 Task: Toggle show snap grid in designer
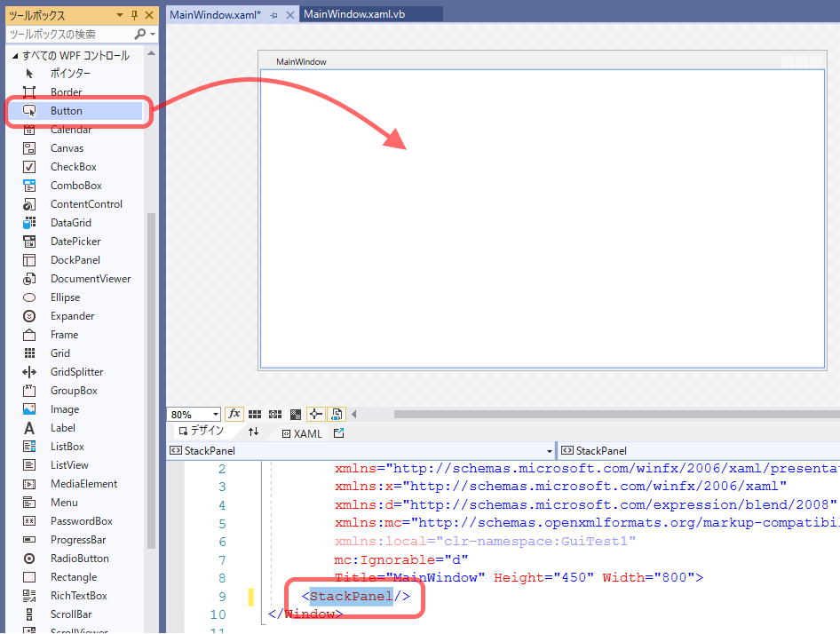255,415
